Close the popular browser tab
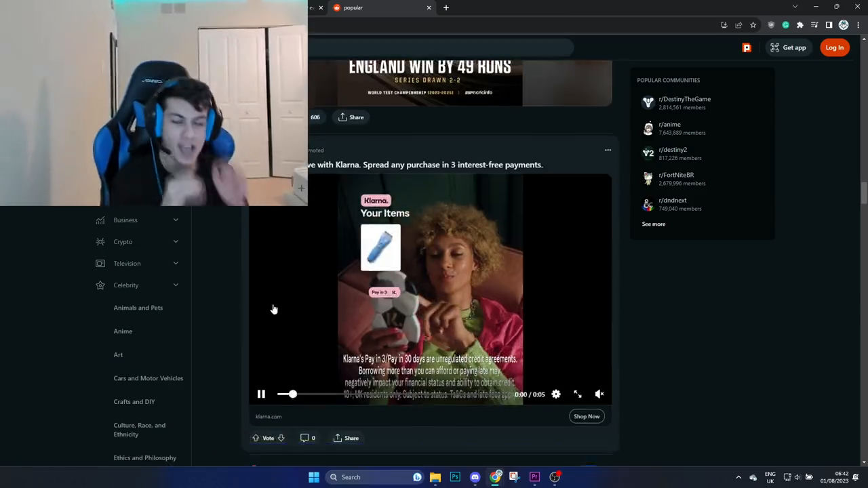Screen dimensions: 868x488 [429, 7]
